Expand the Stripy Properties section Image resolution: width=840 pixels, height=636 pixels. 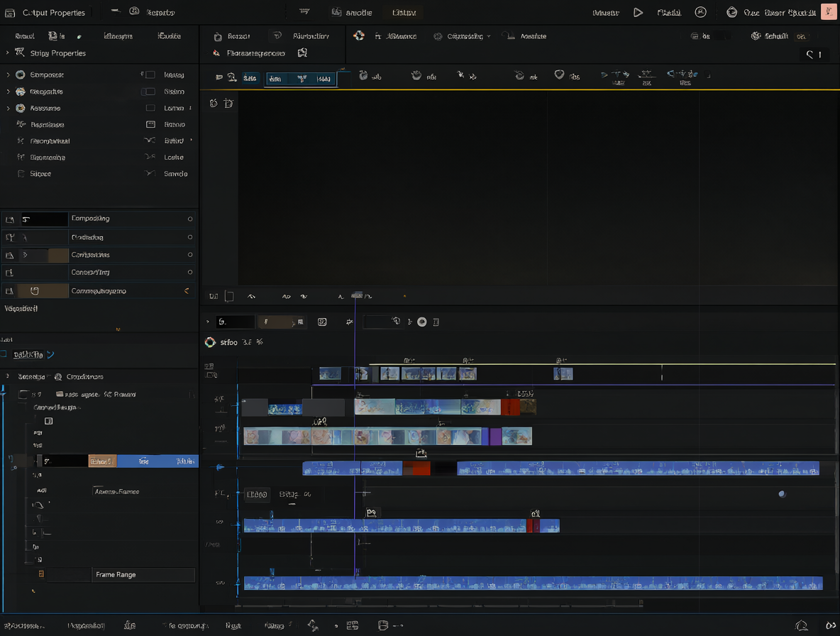[x=8, y=53]
